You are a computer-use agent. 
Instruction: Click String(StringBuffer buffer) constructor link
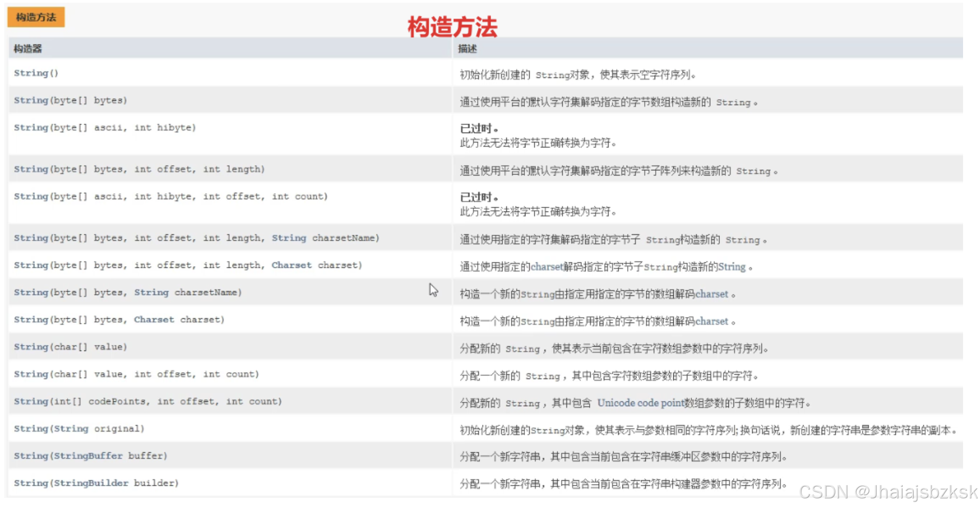click(91, 456)
